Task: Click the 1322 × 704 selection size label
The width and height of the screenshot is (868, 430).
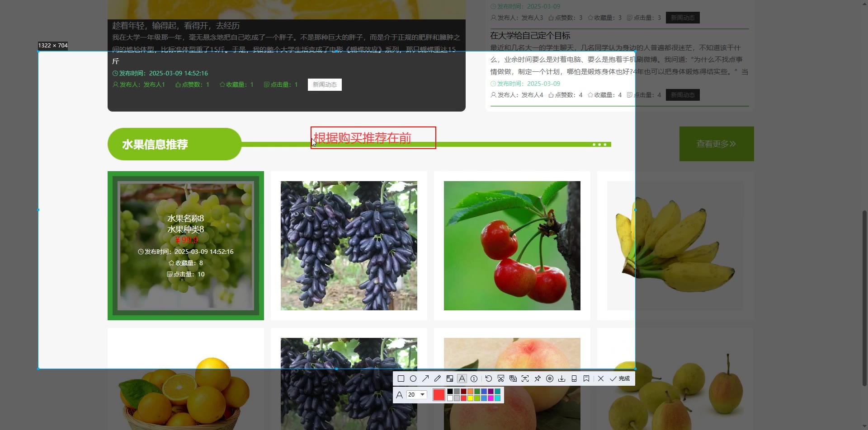Action: click(x=53, y=46)
